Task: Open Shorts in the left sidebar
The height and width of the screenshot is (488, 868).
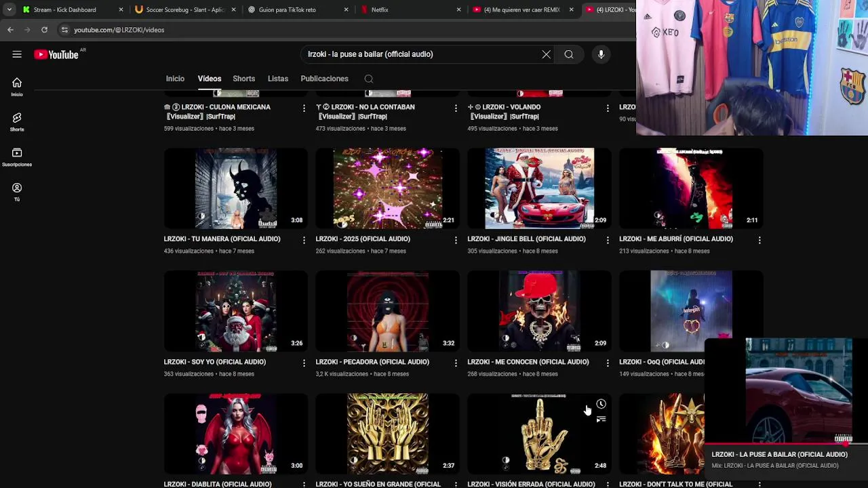Action: coord(17,122)
